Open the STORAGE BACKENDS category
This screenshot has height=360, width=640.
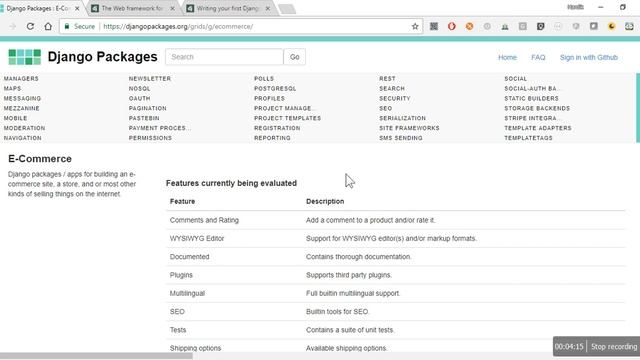point(537,109)
